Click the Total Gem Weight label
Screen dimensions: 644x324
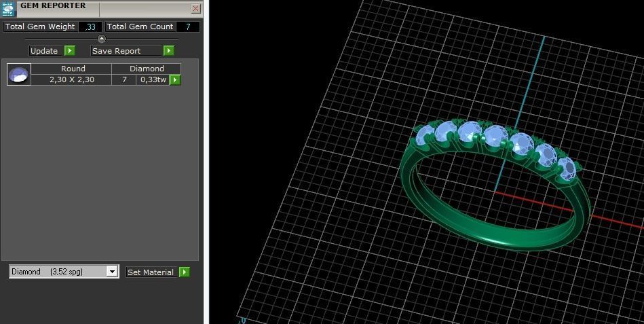40,26
